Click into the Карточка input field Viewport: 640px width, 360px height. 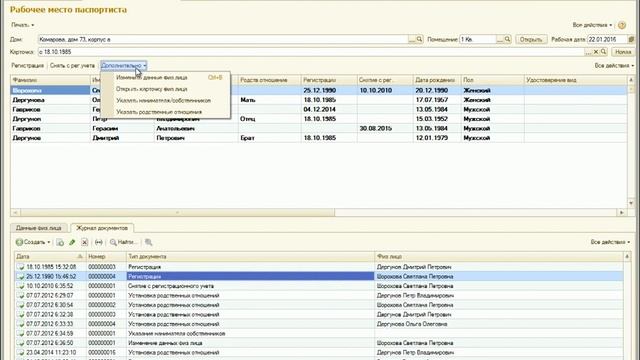click(x=311, y=52)
